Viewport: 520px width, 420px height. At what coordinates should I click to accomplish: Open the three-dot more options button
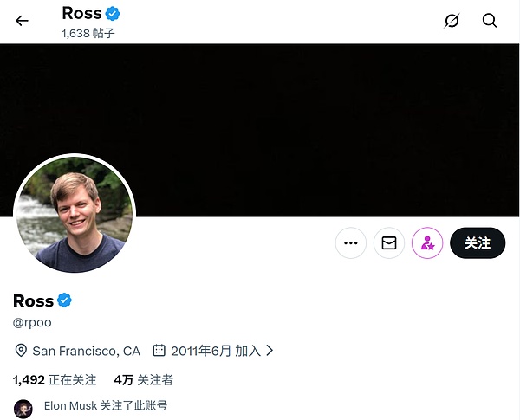click(x=351, y=243)
